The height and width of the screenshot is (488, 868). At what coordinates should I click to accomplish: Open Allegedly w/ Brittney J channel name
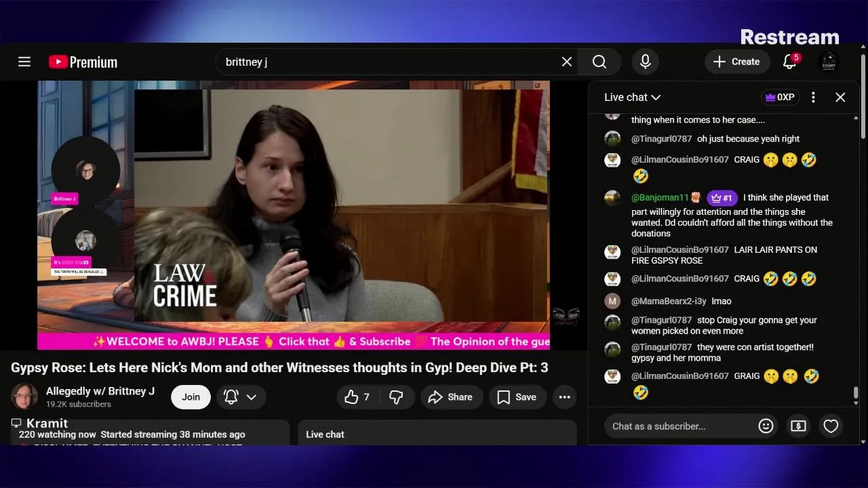[x=100, y=391]
